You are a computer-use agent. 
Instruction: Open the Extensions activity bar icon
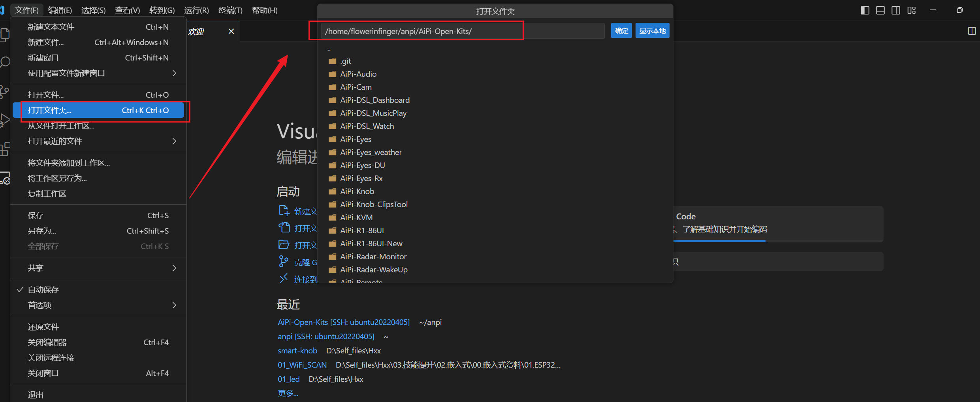click(x=4, y=149)
